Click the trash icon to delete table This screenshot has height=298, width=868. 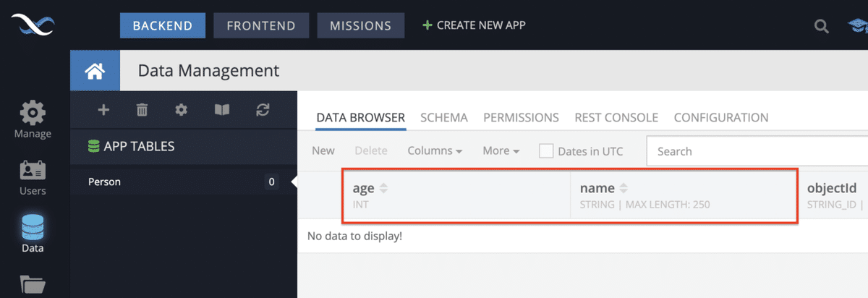pyautogui.click(x=142, y=110)
